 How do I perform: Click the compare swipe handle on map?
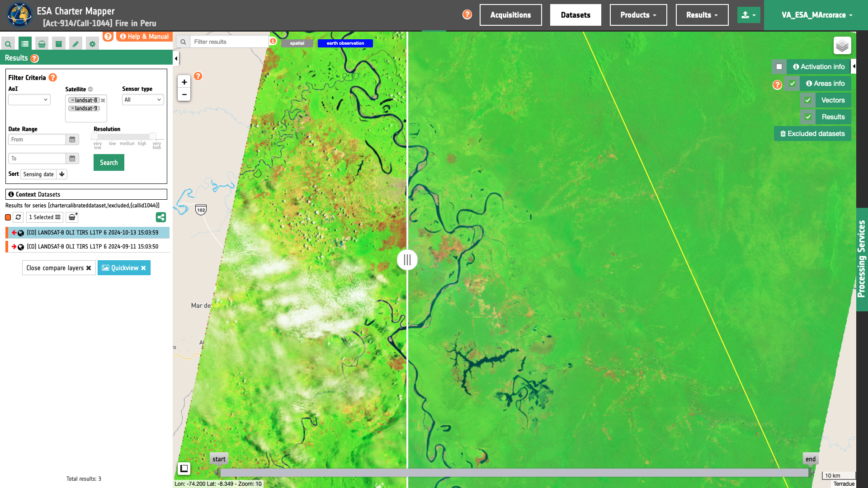[407, 260]
